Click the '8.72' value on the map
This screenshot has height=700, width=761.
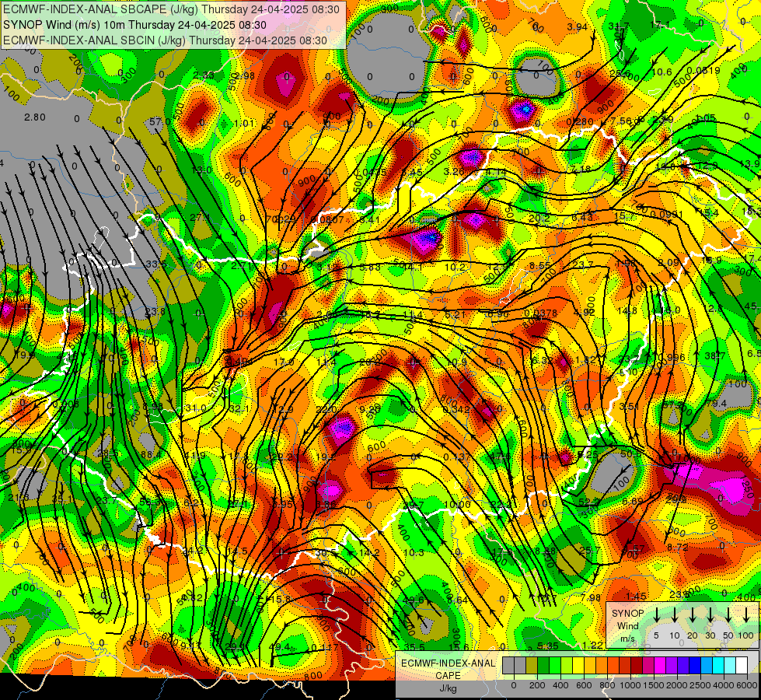pyautogui.click(x=677, y=548)
